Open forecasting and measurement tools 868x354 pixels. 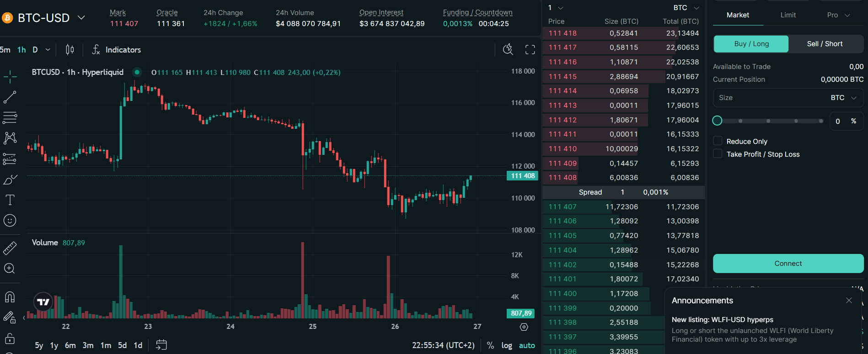[10, 159]
